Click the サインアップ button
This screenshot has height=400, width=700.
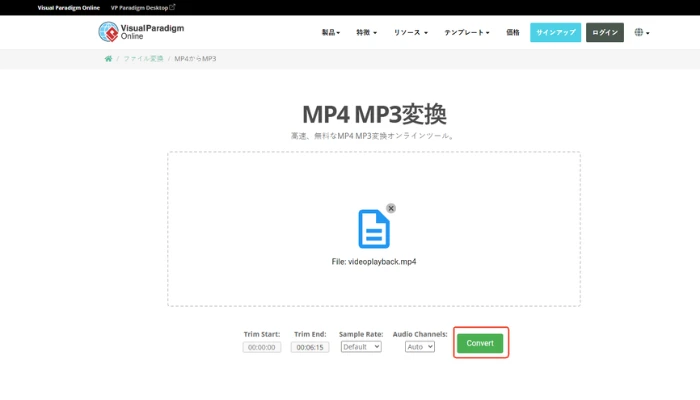coord(555,32)
